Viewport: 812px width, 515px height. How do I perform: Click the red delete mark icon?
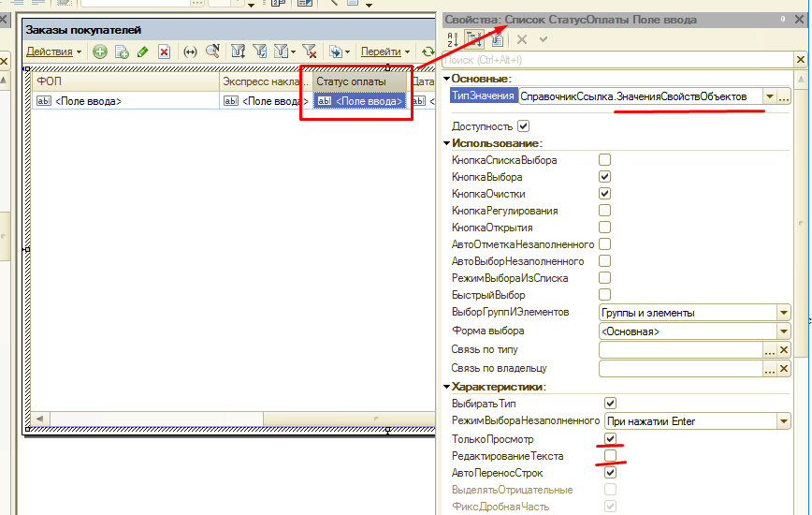pos(164,52)
